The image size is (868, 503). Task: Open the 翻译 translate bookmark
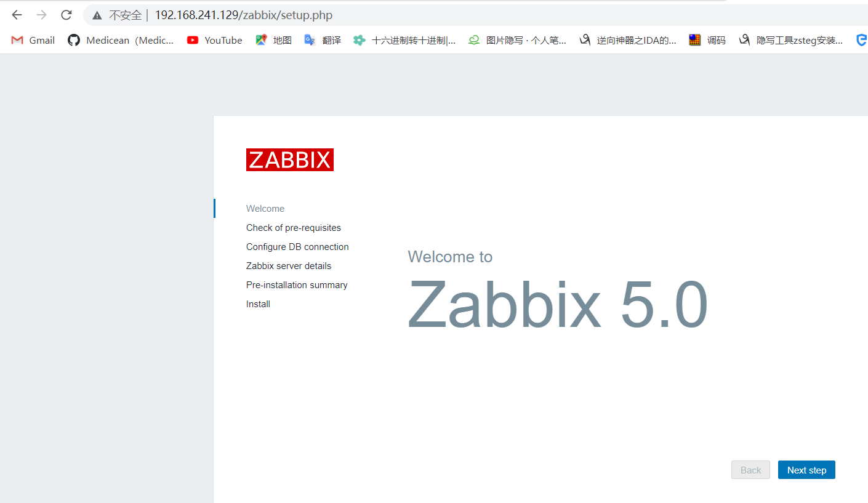(x=323, y=40)
